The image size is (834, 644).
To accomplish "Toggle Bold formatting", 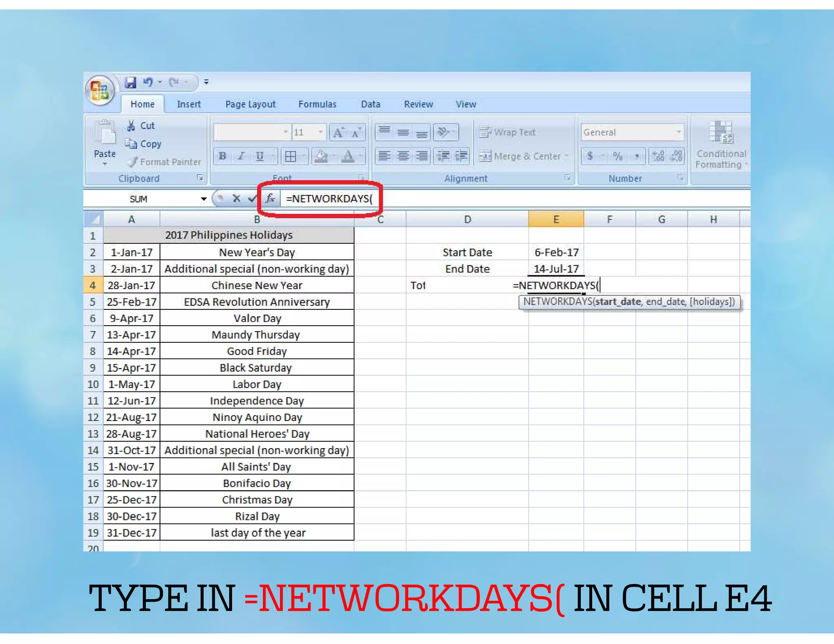I will coord(222,156).
